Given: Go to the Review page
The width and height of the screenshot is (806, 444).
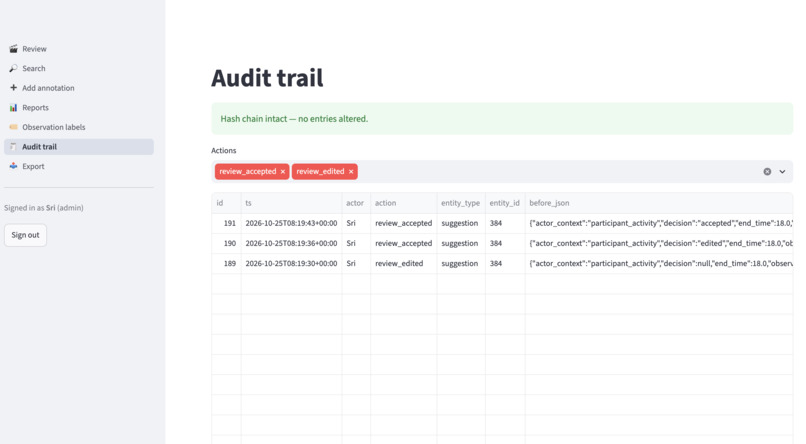Looking at the screenshot, I should tap(79, 49).
